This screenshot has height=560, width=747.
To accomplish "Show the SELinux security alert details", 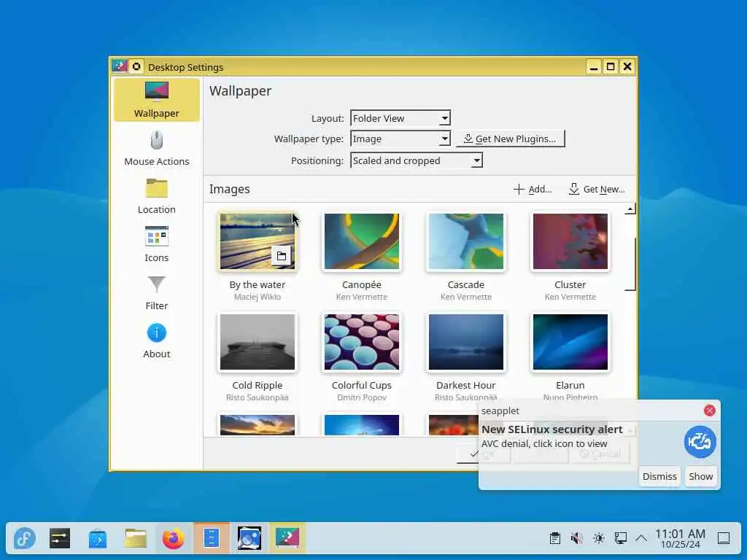I will [701, 476].
